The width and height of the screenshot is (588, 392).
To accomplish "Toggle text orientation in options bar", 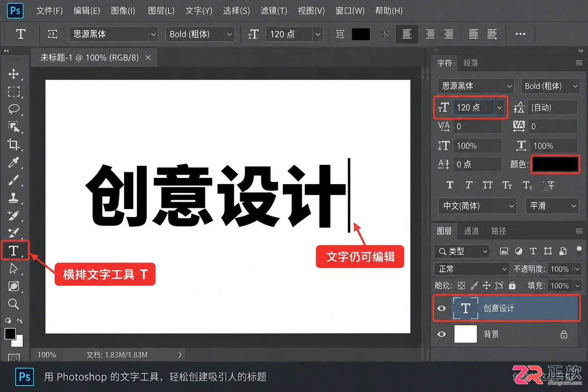I will (53, 34).
